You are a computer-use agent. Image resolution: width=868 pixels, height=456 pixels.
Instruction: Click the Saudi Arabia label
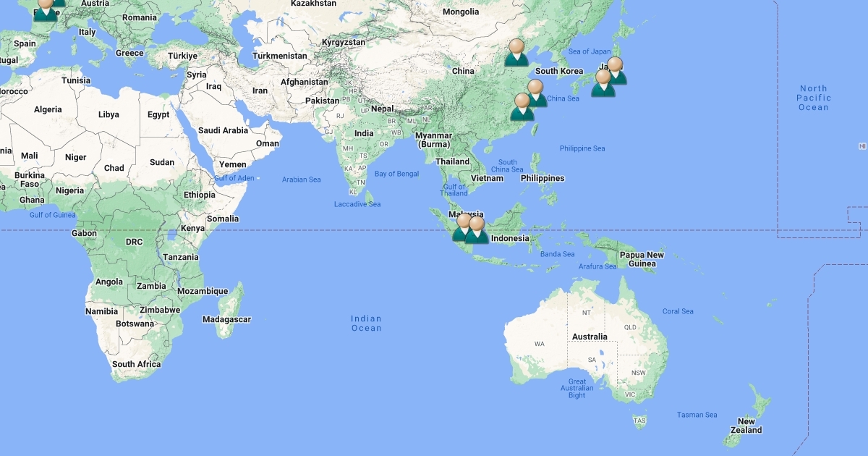(223, 130)
